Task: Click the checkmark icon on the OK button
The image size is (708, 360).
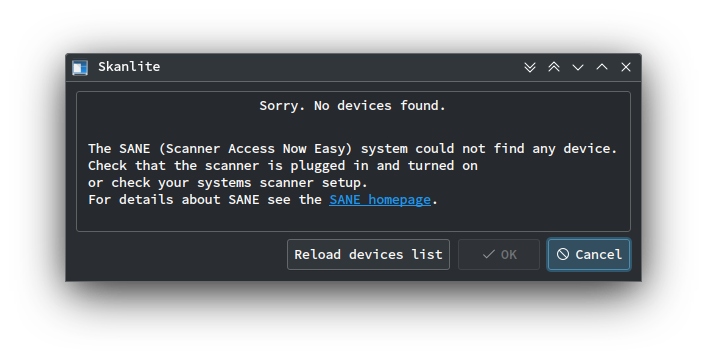Action: pyautogui.click(x=489, y=254)
